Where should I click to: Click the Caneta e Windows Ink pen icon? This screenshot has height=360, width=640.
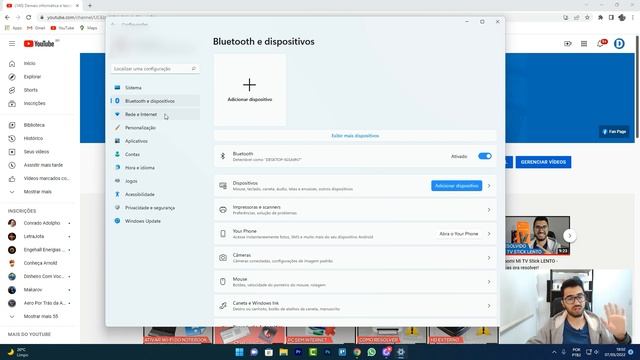(x=223, y=306)
